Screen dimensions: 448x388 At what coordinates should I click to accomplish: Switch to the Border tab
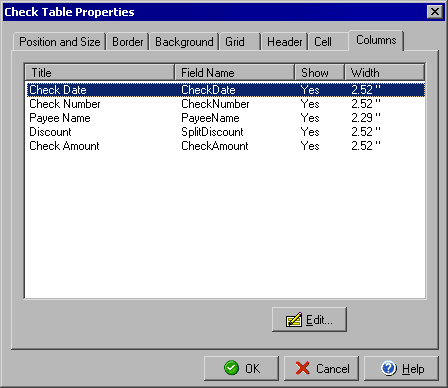128,42
